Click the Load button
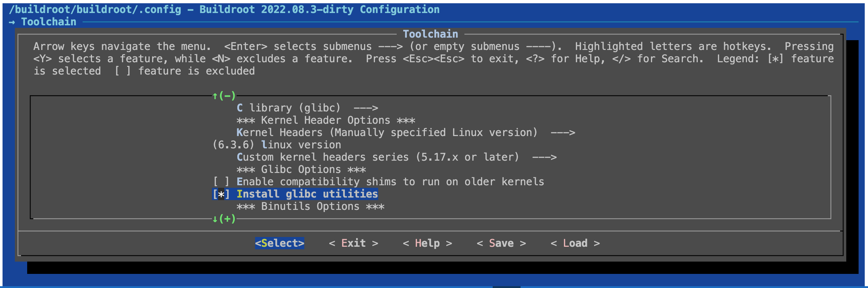Image resolution: width=868 pixels, height=288 pixels. [575, 243]
